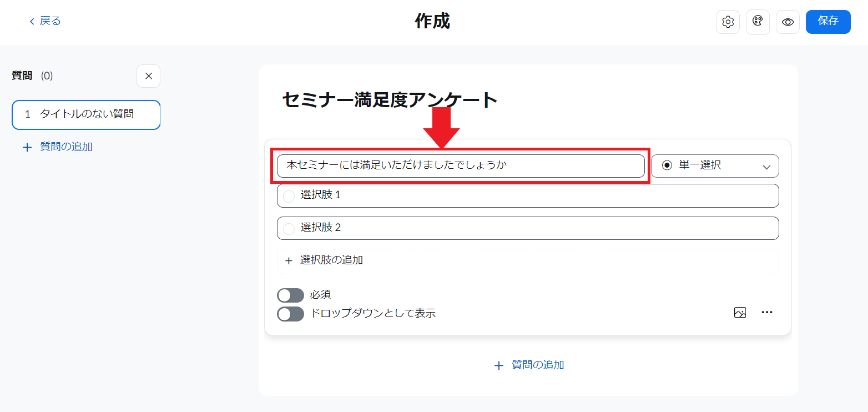Add a question from the sidebar 質問の追加
This screenshot has height=412, width=868.
(58, 147)
